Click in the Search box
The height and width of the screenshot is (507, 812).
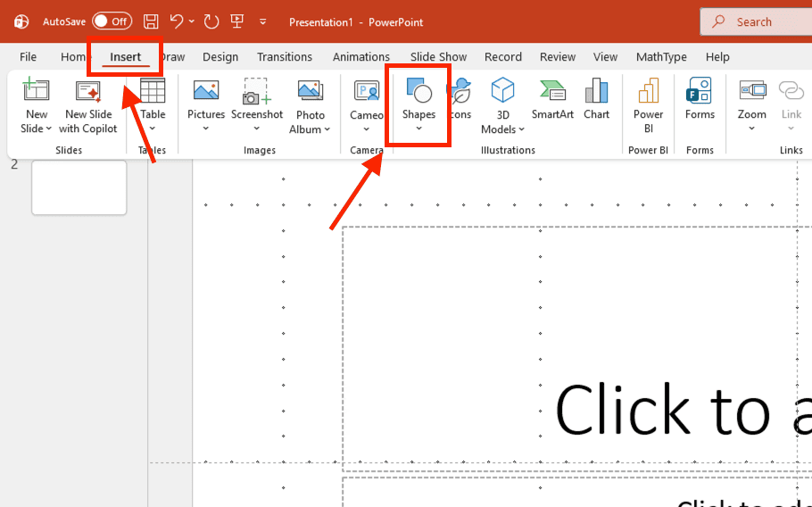756,21
